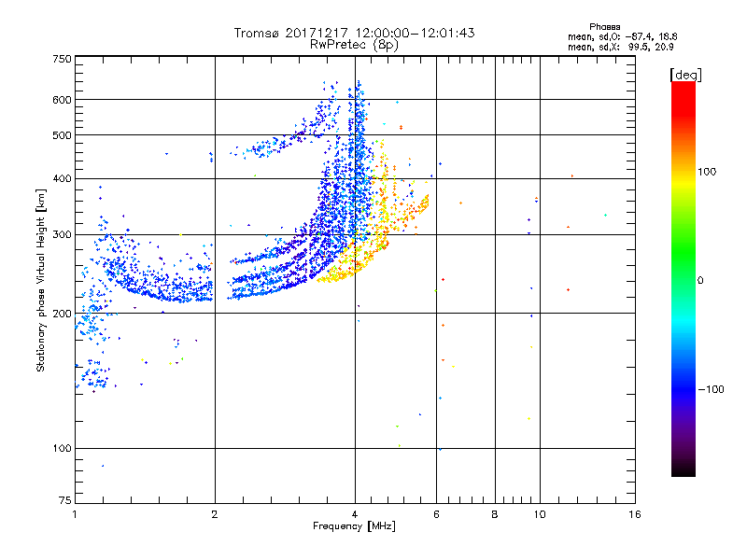Screen dimensions: 747x560
Task: Click the y-axis label '500'
Action: (62, 135)
